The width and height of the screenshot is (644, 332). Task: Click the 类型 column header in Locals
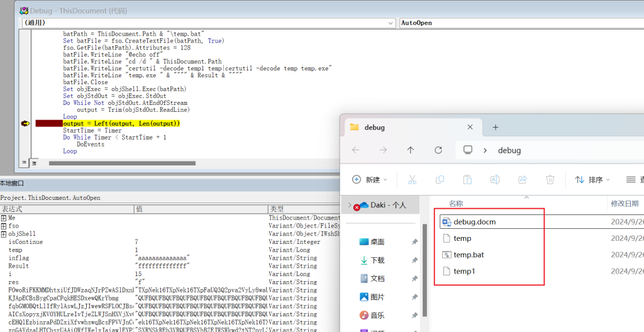tap(304, 209)
